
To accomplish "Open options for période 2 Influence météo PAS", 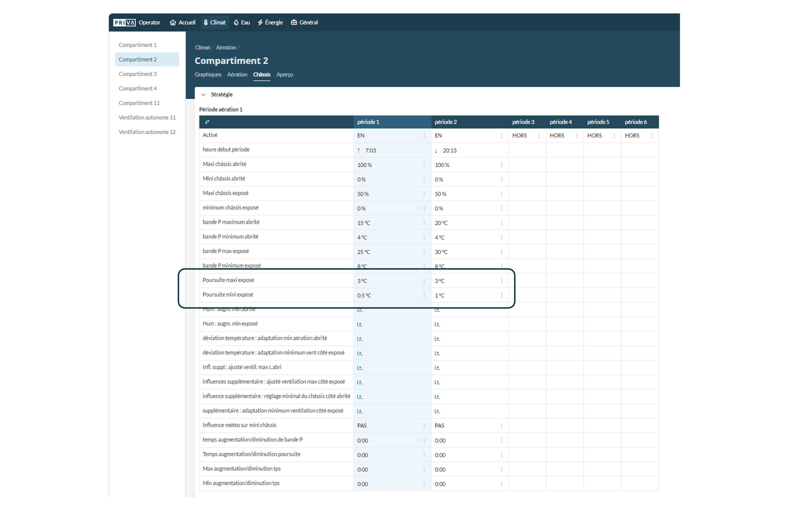I will (501, 426).
